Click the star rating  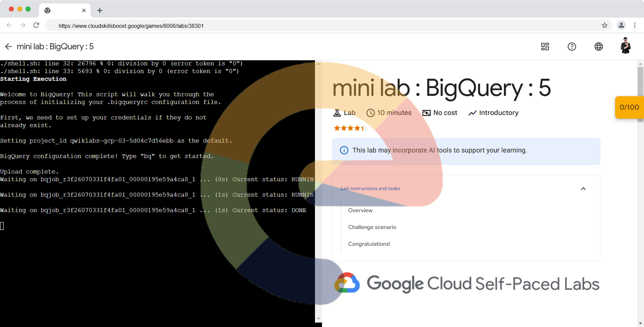(x=350, y=128)
